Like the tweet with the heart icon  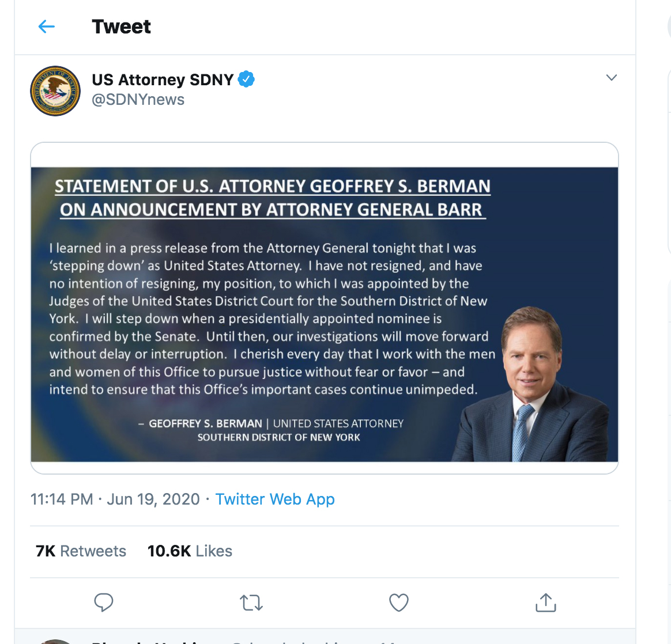[x=399, y=603]
